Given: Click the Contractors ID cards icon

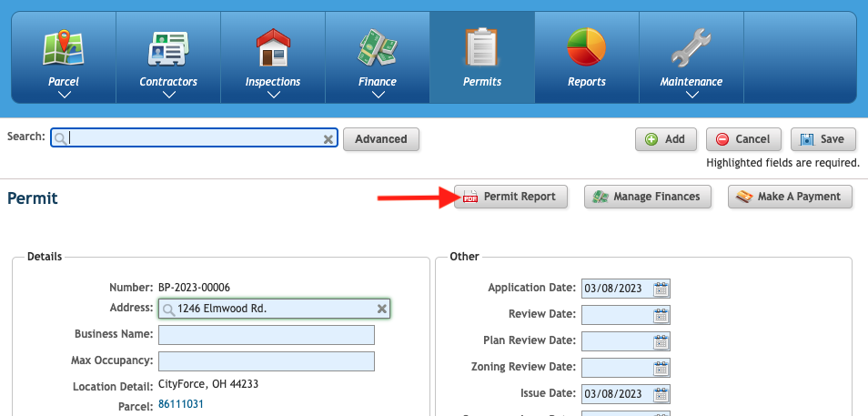Looking at the screenshot, I should coord(168,49).
